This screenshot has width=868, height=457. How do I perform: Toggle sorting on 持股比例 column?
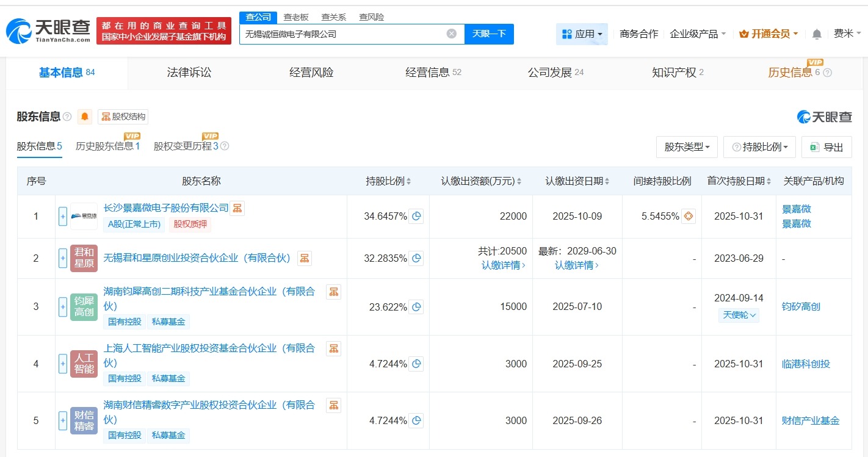point(408,181)
